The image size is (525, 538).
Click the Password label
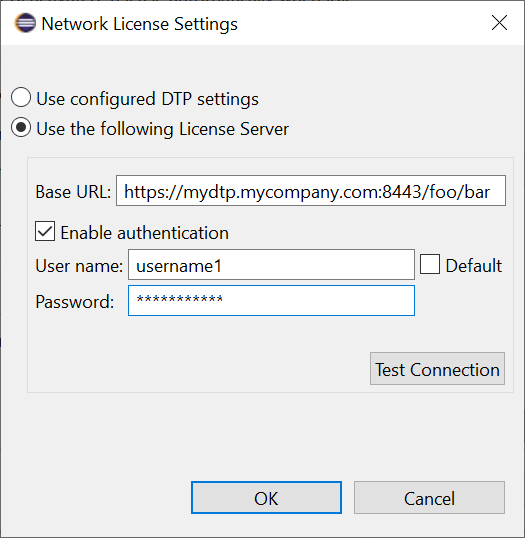tap(74, 302)
